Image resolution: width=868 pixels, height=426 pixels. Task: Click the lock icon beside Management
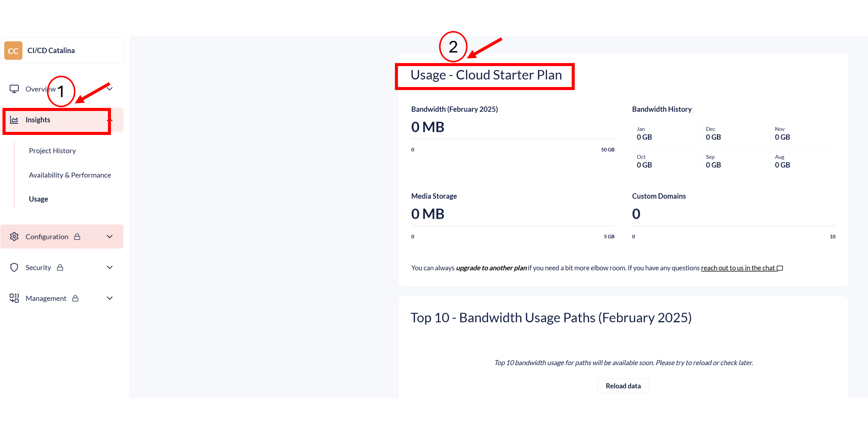click(x=75, y=298)
